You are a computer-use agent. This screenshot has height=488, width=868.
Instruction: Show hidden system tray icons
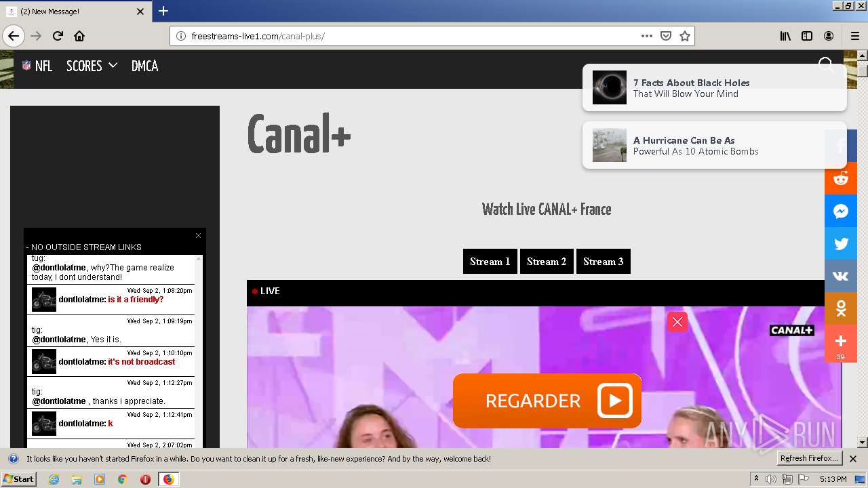[757, 479]
